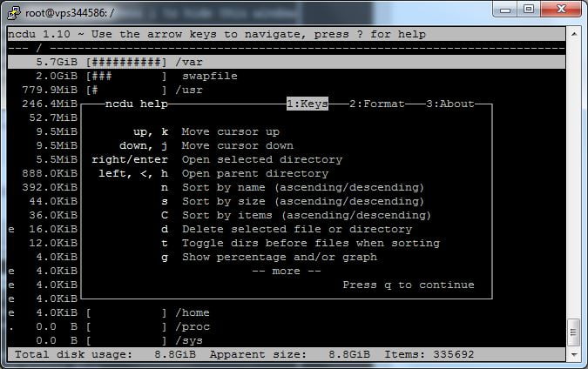The height and width of the screenshot is (369, 588).
Task: Click the 'ncdu help' dialog title
Action: click(x=137, y=104)
